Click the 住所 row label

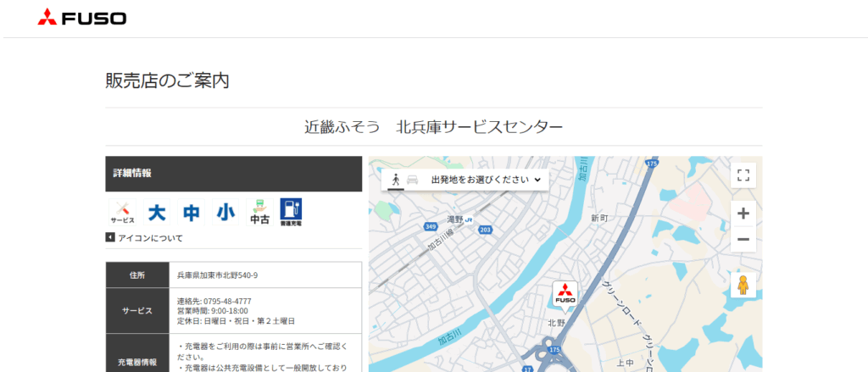click(137, 275)
